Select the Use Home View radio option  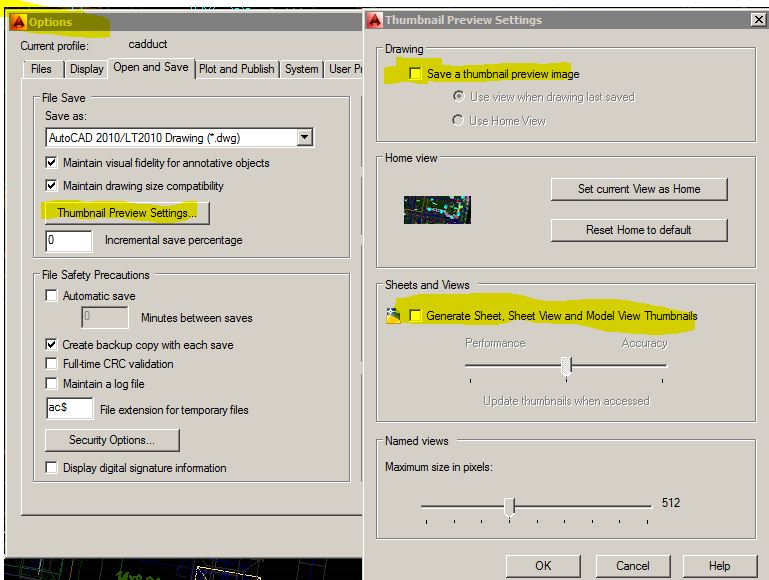[458, 120]
